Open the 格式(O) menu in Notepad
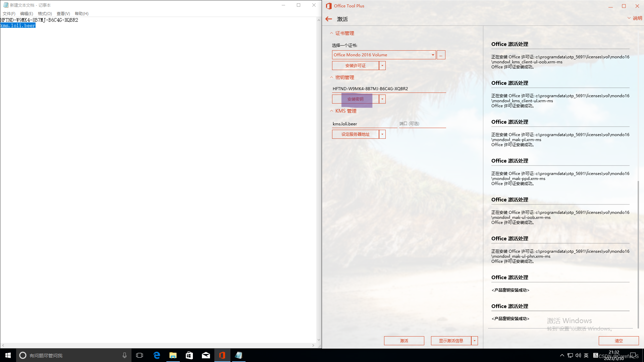This screenshot has width=644, height=362. pyautogui.click(x=45, y=14)
